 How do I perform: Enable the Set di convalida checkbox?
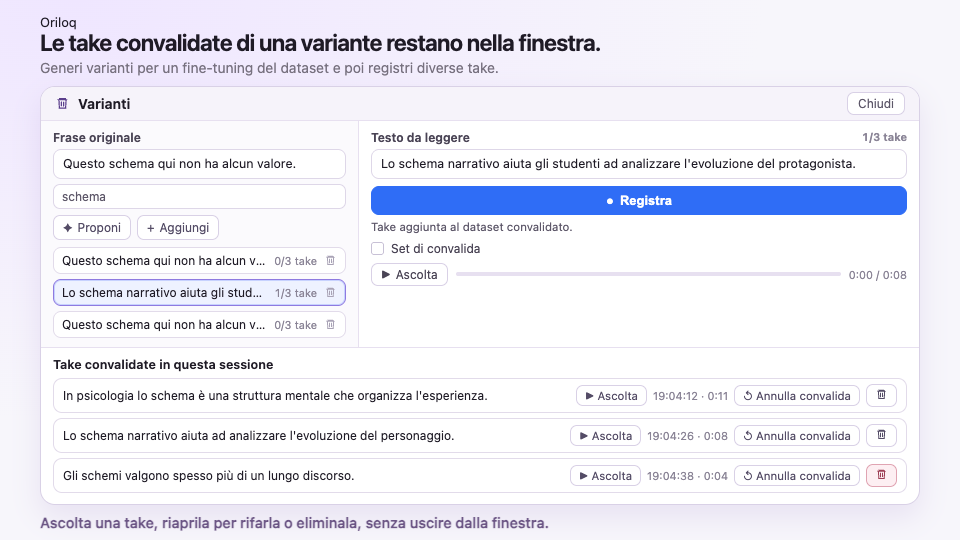(x=378, y=249)
